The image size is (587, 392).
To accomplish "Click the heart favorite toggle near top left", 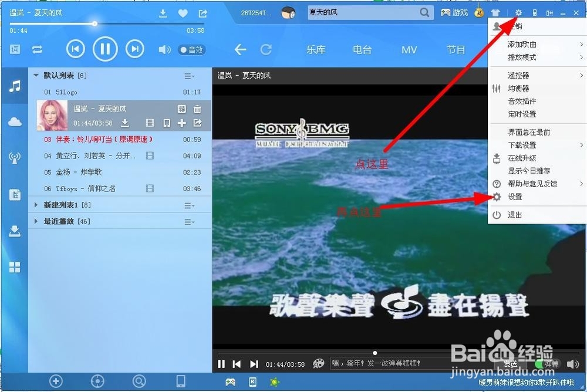I will click(x=183, y=12).
